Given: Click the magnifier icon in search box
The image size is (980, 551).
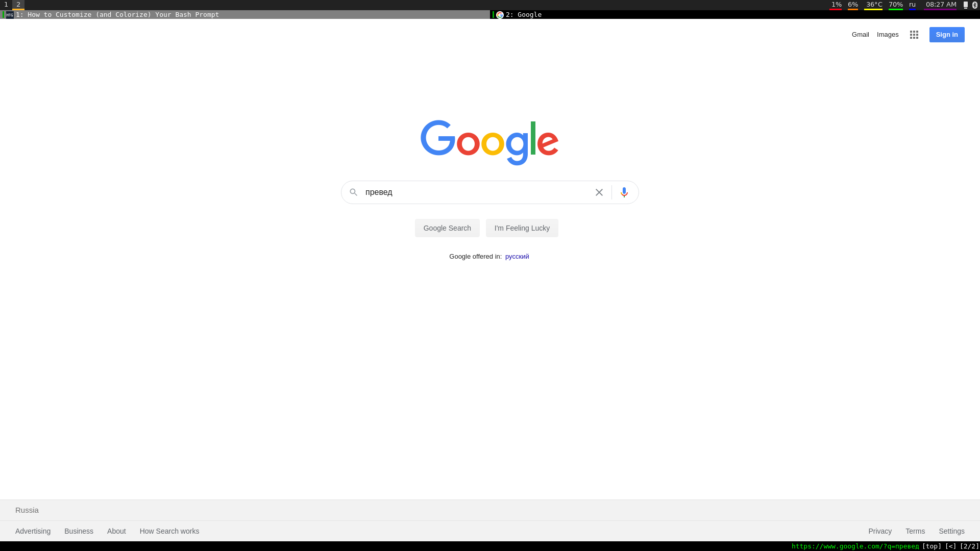Looking at the screenshot, I should pos(353,192).
